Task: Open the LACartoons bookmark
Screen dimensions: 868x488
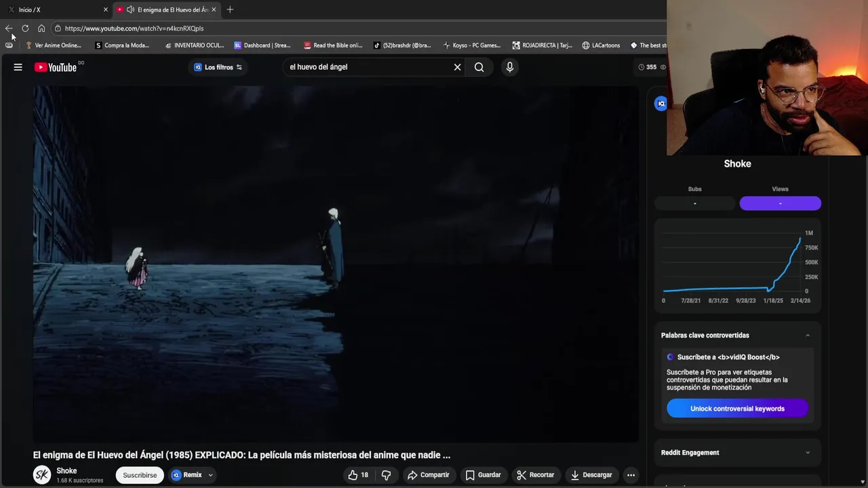Action: click(x=601, y=45)
